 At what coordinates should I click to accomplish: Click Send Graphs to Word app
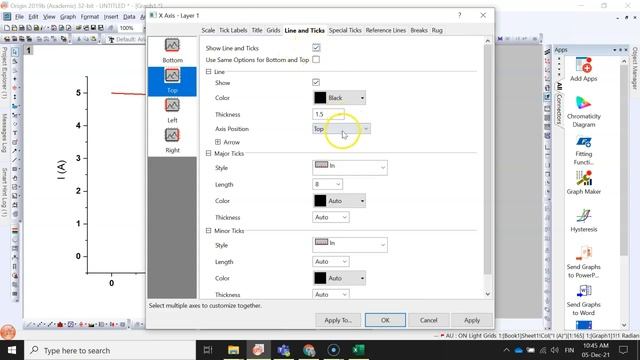tap(583, 300)
